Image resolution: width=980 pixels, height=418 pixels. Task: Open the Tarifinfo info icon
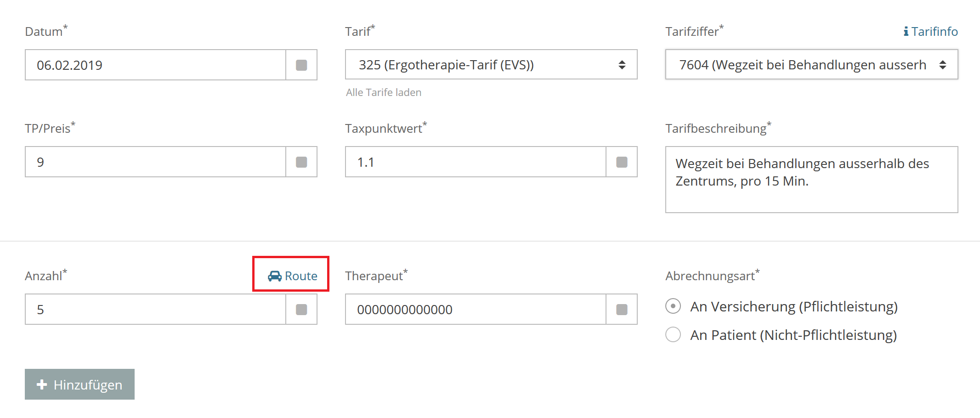tap(906, 32)
